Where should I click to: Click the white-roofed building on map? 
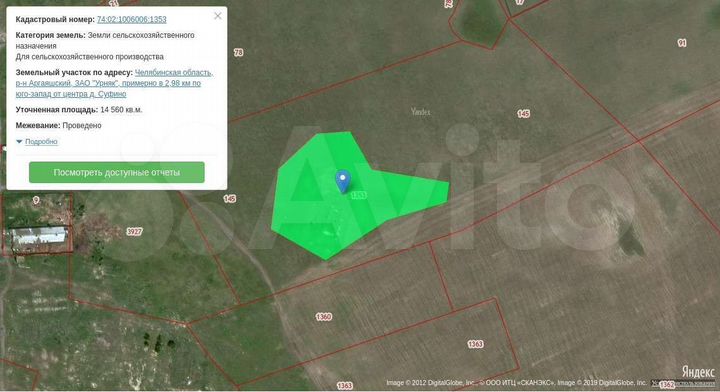pyautogui.click(x=39, y=235)
